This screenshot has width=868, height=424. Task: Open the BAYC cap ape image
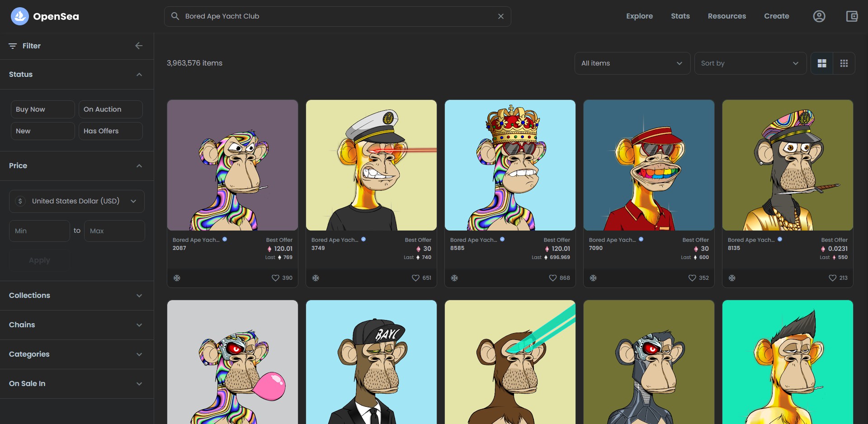pos(371,362)
